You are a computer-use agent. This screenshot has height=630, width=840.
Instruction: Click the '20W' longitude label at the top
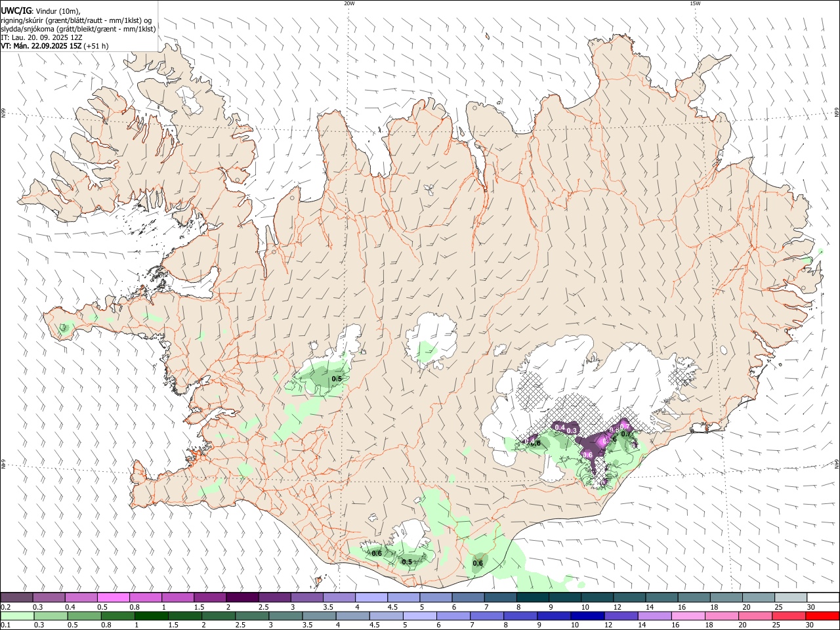coord(349,3)
